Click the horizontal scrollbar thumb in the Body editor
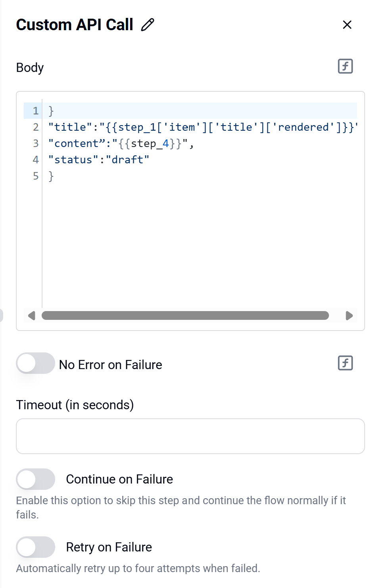 [x=185, y=315]
